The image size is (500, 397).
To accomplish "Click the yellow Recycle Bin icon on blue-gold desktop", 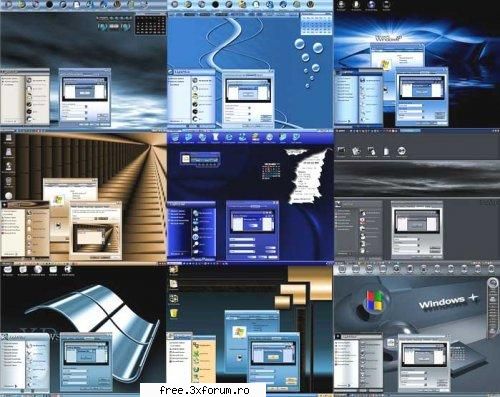I will point(174,313).
